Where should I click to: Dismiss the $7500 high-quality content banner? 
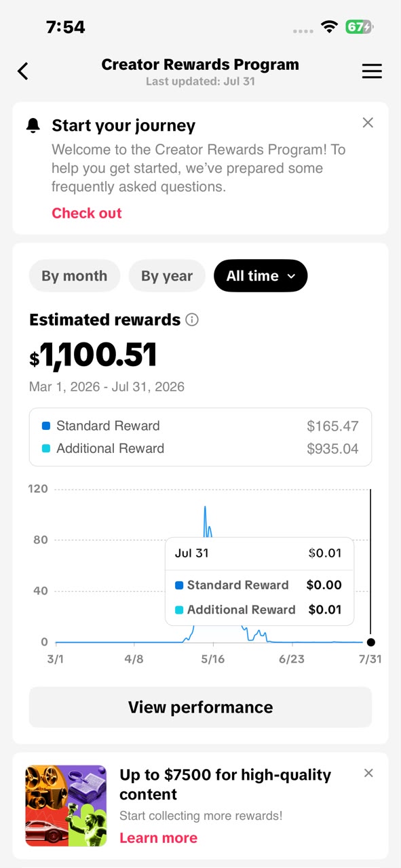(368, 773)
